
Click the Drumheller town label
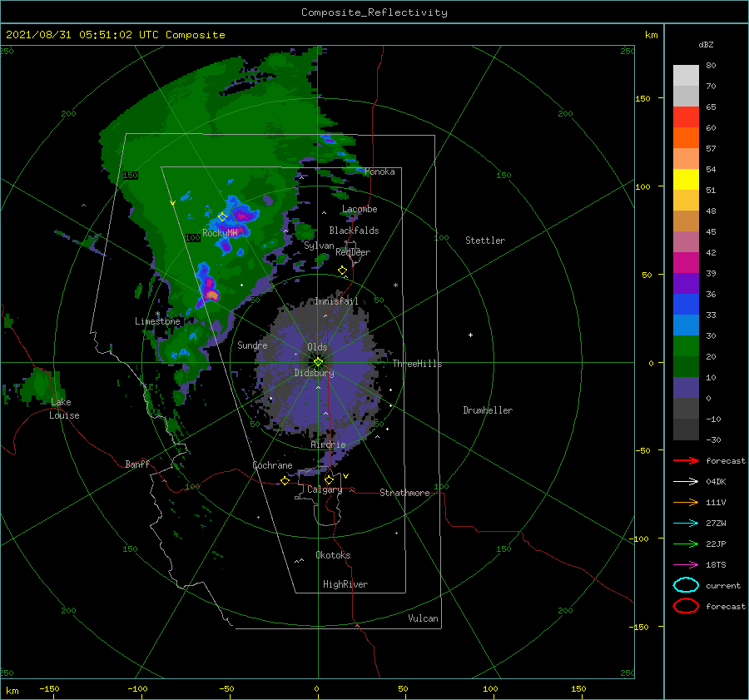coord(488,410)
